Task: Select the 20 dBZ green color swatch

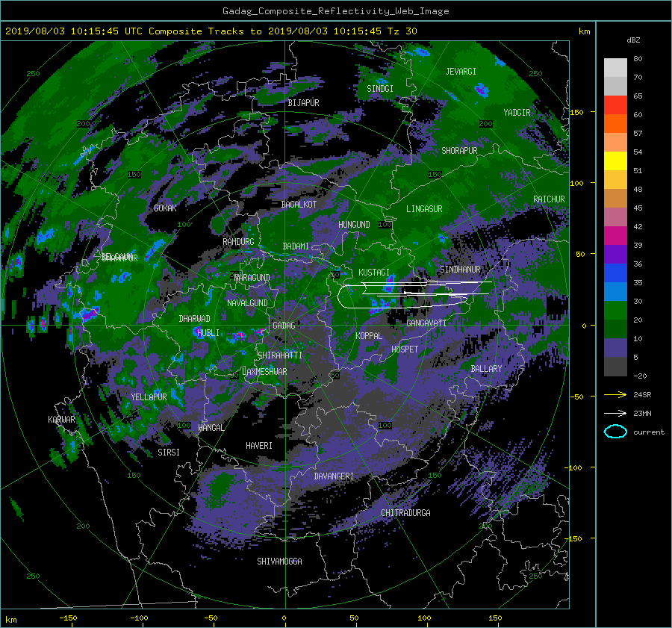Action: [x=615, y=310]
